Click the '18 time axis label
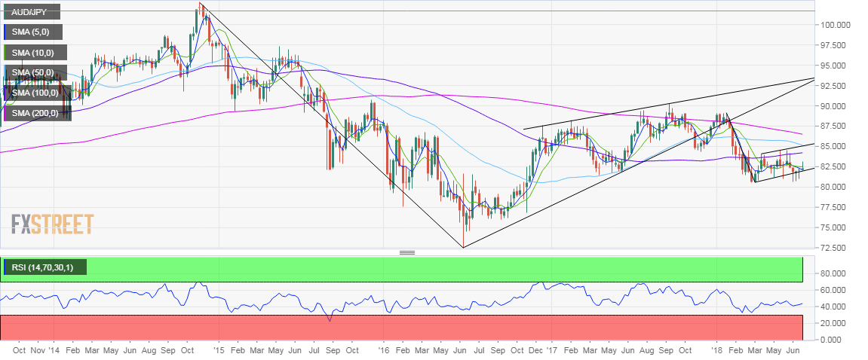This screenshot has height=360, width=868. coord(716,351)
